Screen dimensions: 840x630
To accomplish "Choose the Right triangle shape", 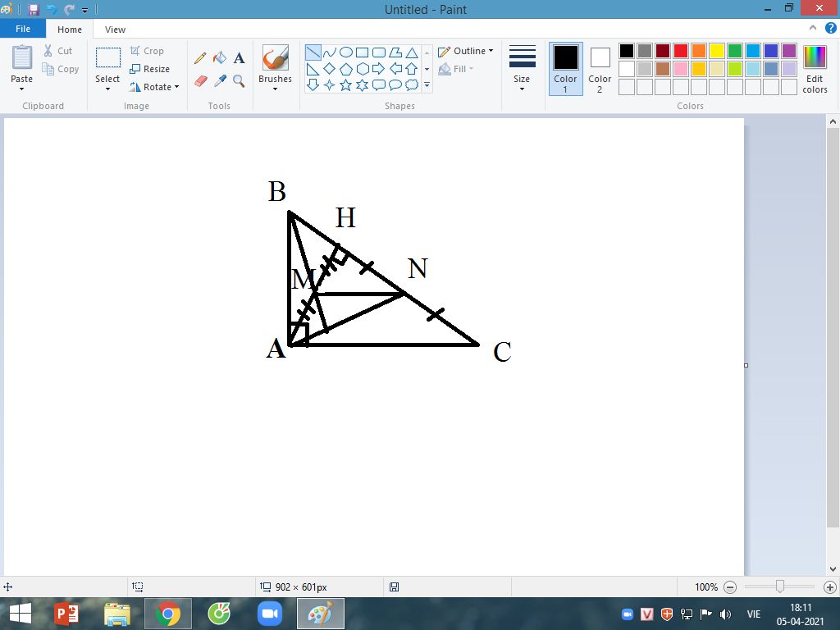I will point(313,69).
